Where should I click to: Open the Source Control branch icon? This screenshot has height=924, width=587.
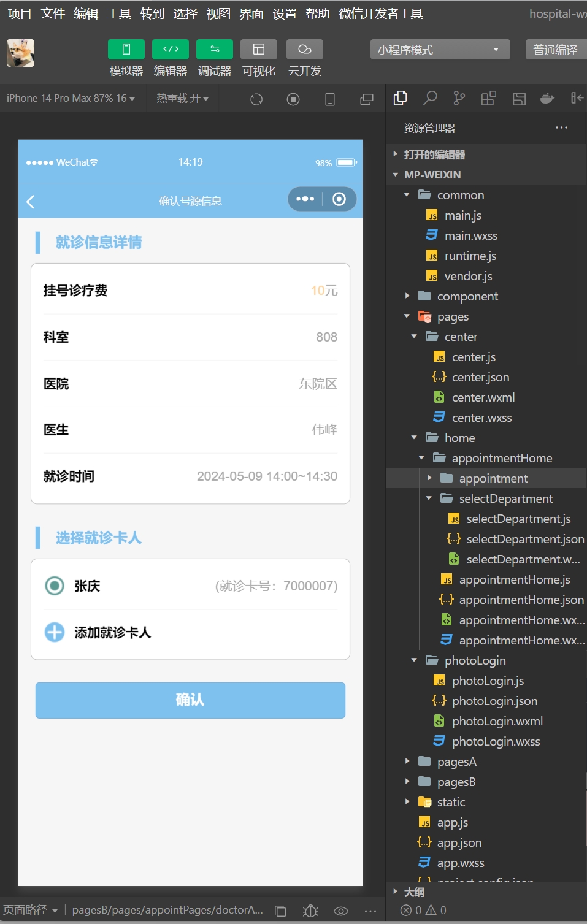click(459, 98)
